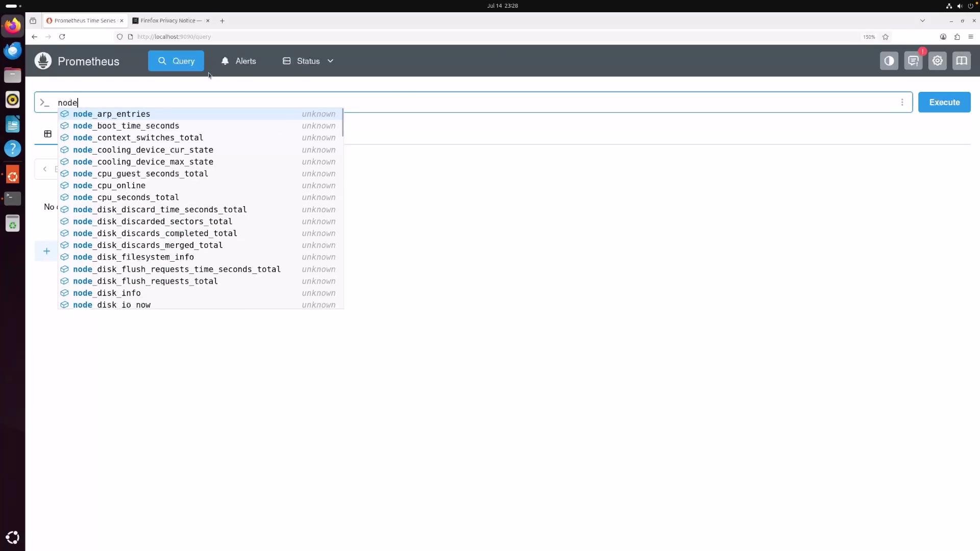Viewport: 980px width, 551px height.
Task: Open the Firefox extensions icon
Action: point(957,37)
